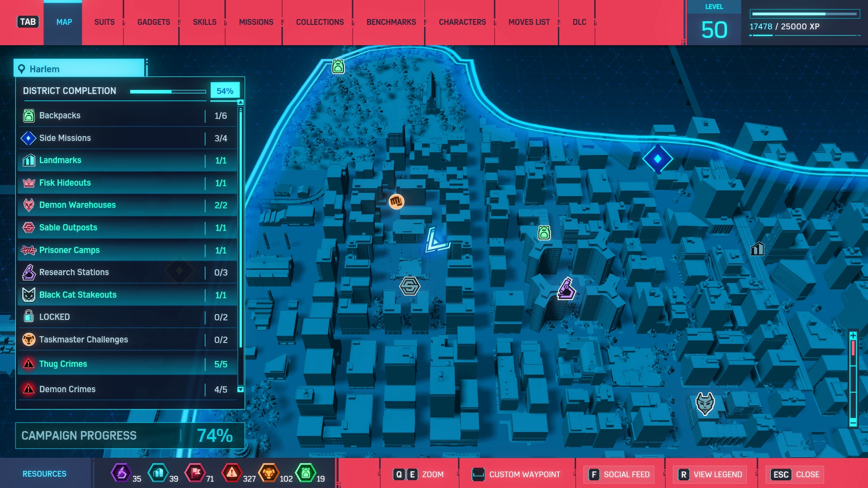Select the Research Stations list row
This screenshot has width=868, height=488.
pyautogui.click(x=127, y=272)
